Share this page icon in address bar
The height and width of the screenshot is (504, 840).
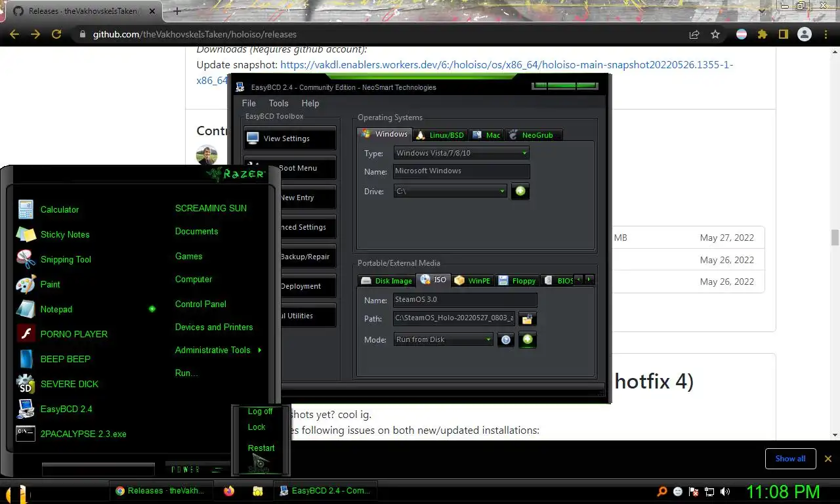[694, 34]
